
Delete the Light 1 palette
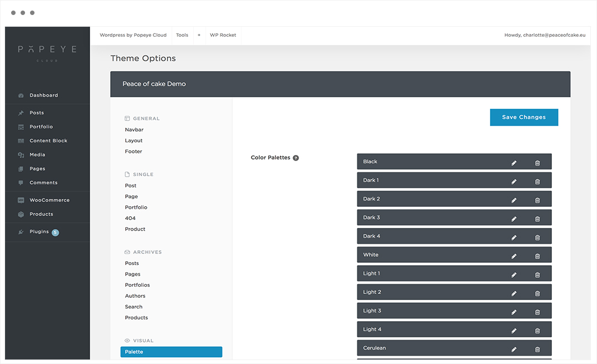tap(537, 275)
